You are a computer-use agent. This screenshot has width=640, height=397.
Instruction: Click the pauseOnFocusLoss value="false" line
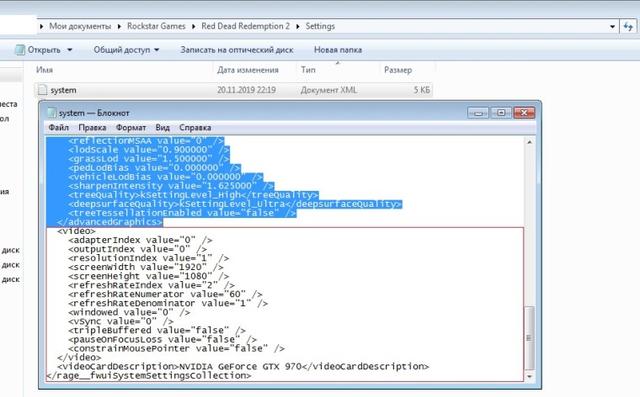point(162,339)
